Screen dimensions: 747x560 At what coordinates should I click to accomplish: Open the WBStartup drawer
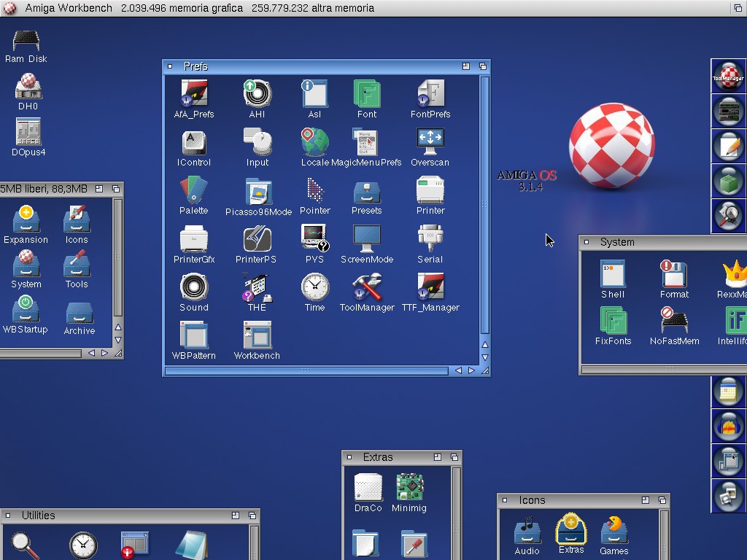coord(26,310)
